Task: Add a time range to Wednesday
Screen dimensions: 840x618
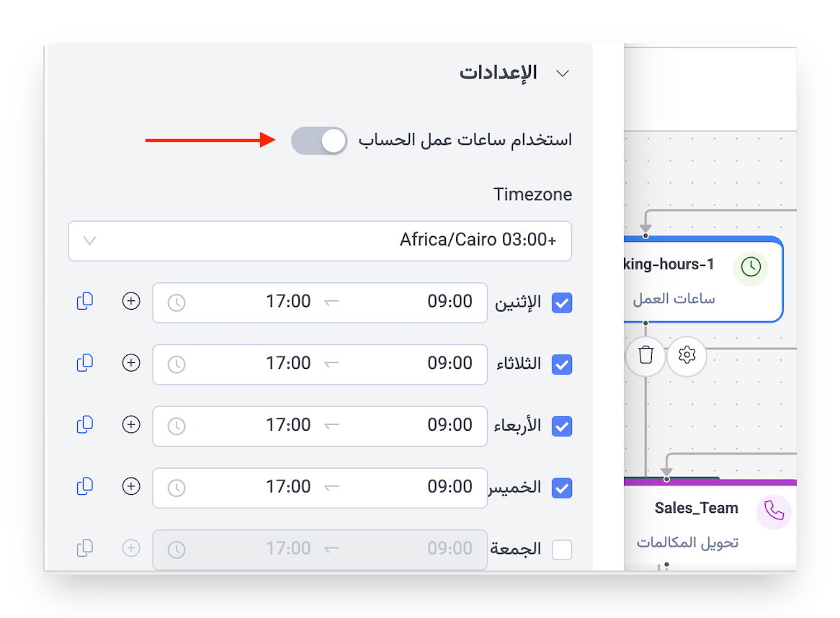Action: coord(131,425)
